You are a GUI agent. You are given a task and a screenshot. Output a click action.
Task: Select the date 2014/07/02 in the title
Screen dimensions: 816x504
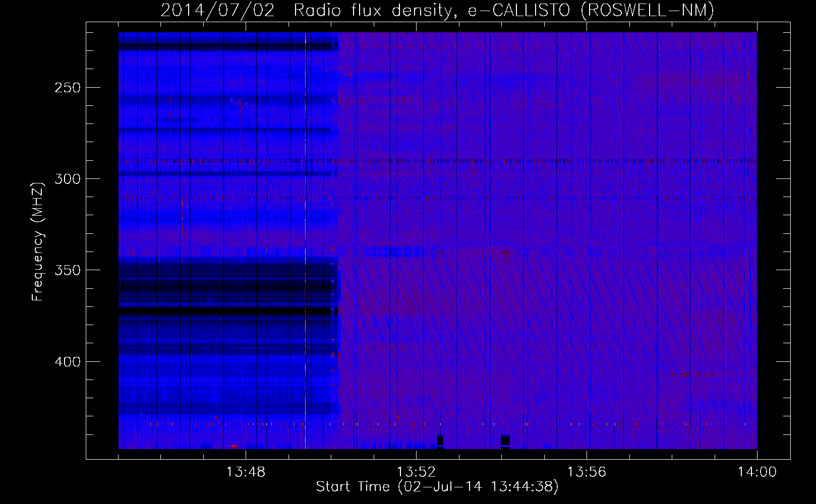(x=218, y=10)
